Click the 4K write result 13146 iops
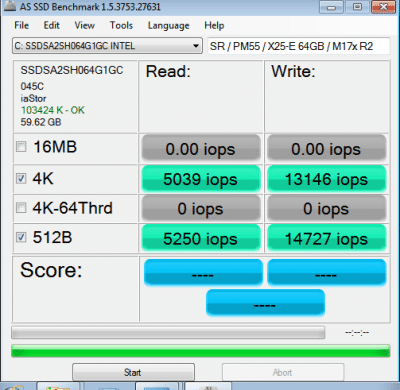This screenshot has height=390, width=400. (x=326, y=179)
